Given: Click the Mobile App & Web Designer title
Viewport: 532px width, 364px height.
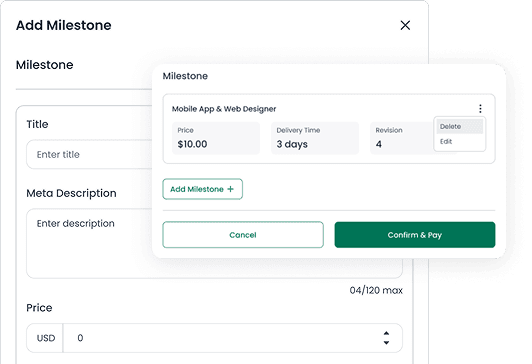Looking at the screenshot, I should (x=224, y=109).
